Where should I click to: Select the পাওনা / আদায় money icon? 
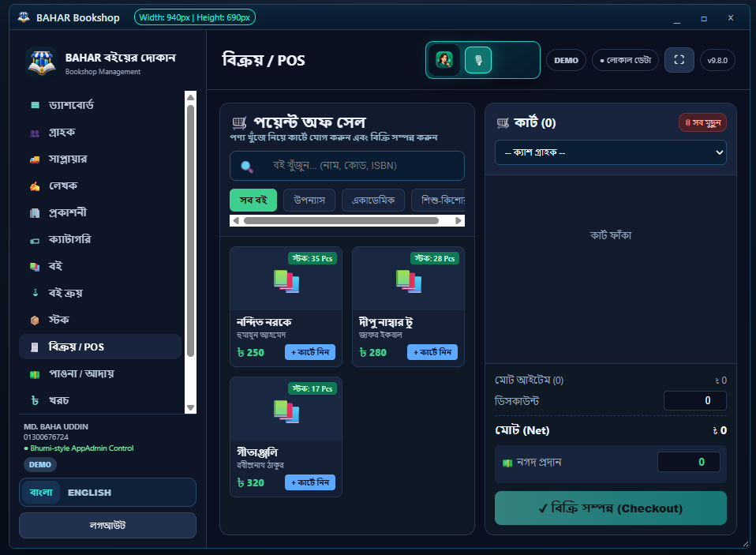coord(35,375)
